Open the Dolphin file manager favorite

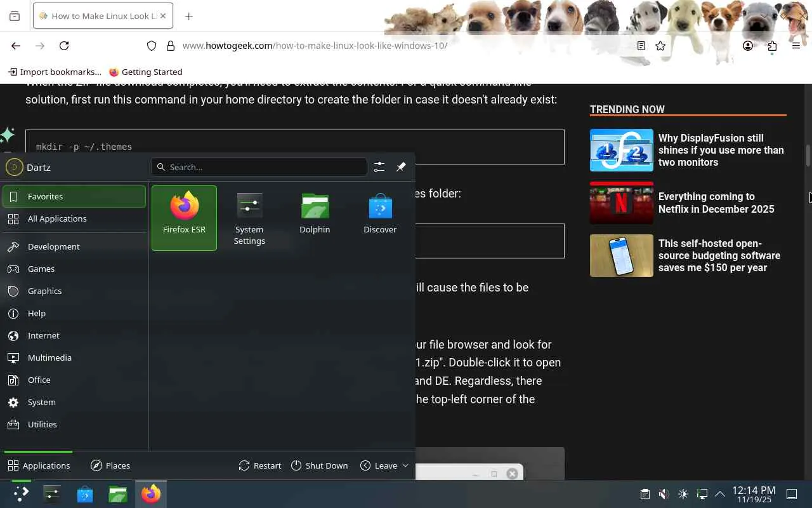coord(315,218)
